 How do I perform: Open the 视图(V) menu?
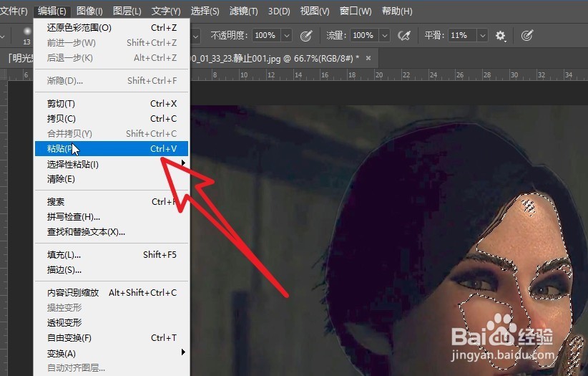click(315, 11)
